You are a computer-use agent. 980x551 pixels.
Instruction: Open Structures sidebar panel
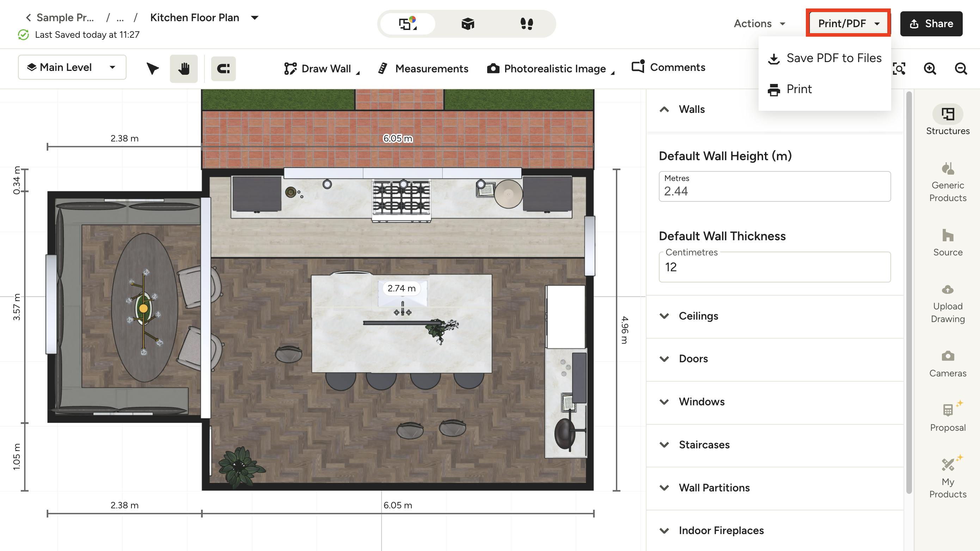pyautogui.click(x=948, y=120)
